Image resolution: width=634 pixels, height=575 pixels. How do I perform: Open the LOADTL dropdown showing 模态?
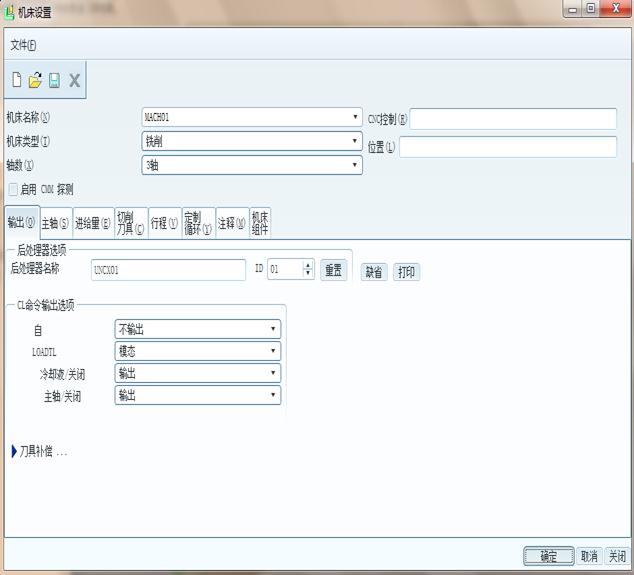198,351
